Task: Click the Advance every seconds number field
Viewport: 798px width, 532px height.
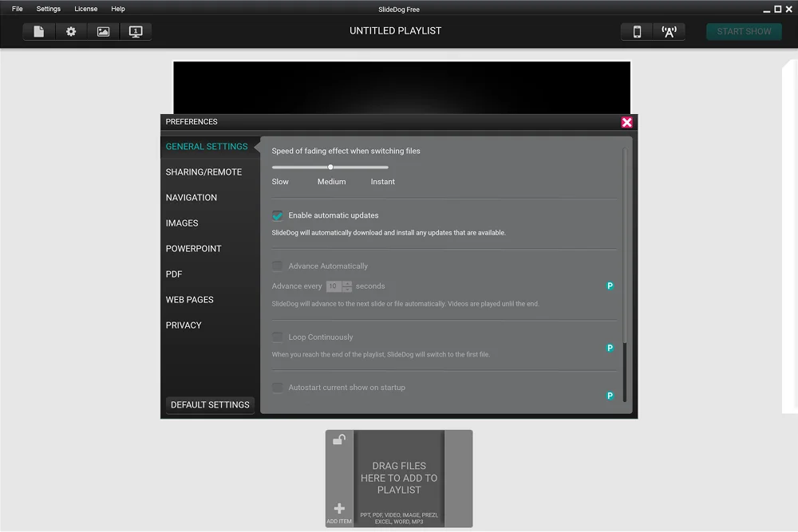Action: (334, 286)
